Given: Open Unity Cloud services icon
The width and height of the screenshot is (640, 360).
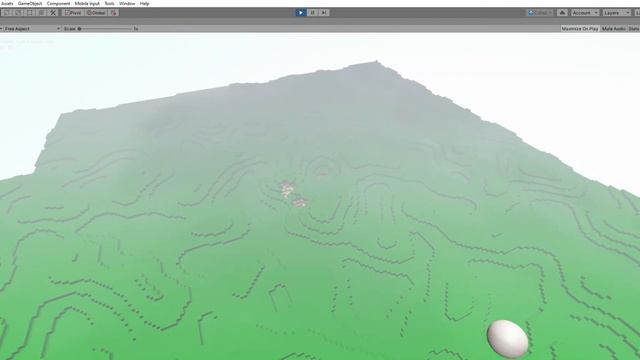Looking at the screenshot, I should pyautogui.click(x=562, y=13).
